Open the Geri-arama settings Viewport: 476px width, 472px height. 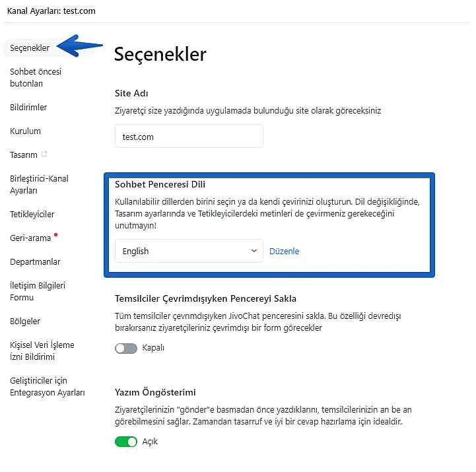click(x=30, y=238)
